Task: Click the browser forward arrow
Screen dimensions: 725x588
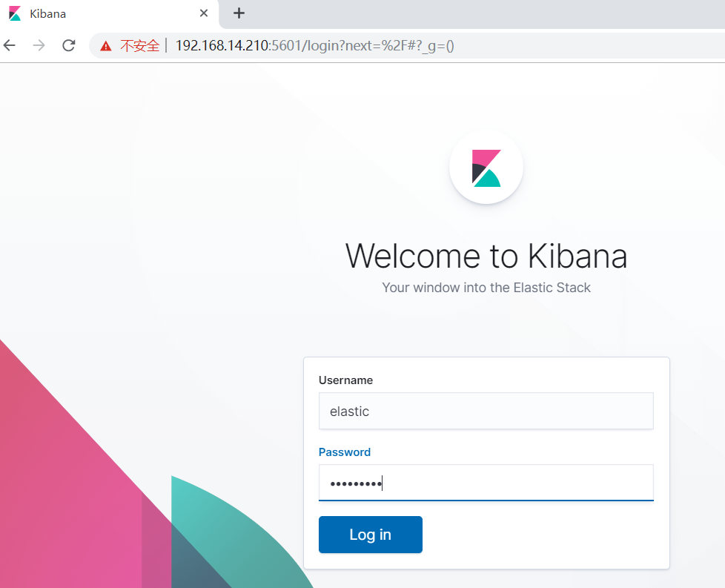Action: point(39,45)
